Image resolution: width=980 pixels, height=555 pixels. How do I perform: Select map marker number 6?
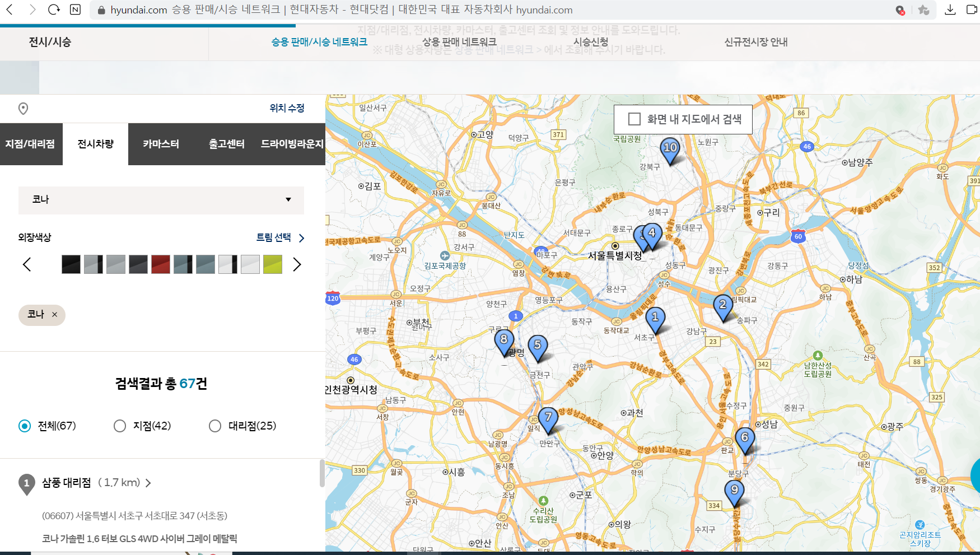pos(745,440)
